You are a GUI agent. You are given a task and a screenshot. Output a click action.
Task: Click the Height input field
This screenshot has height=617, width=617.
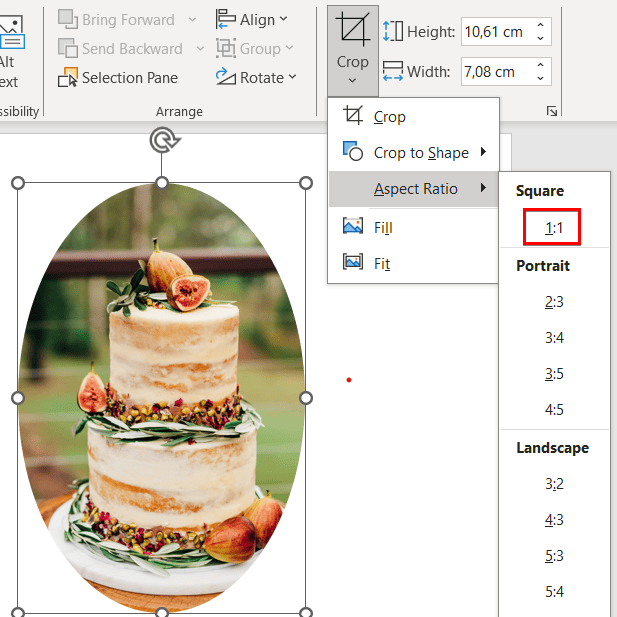tap(497, 32)
